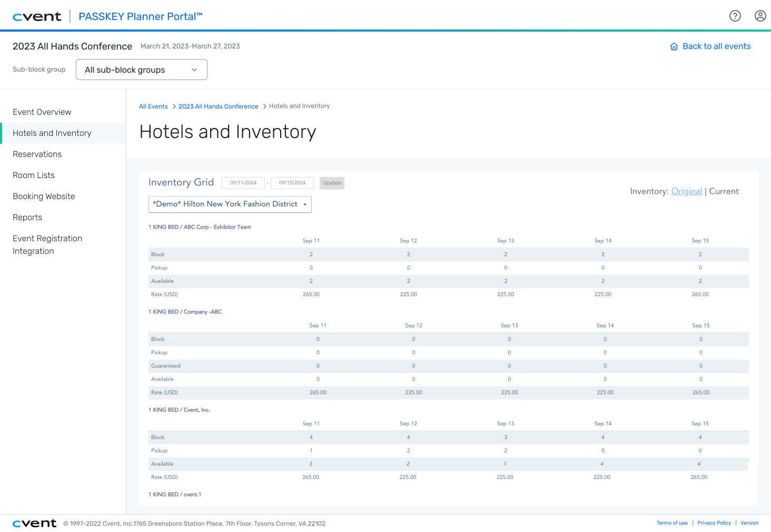Click the Cvent logo in header
The width and height of the screenshot is (771, 532).
tap(37, 16)
